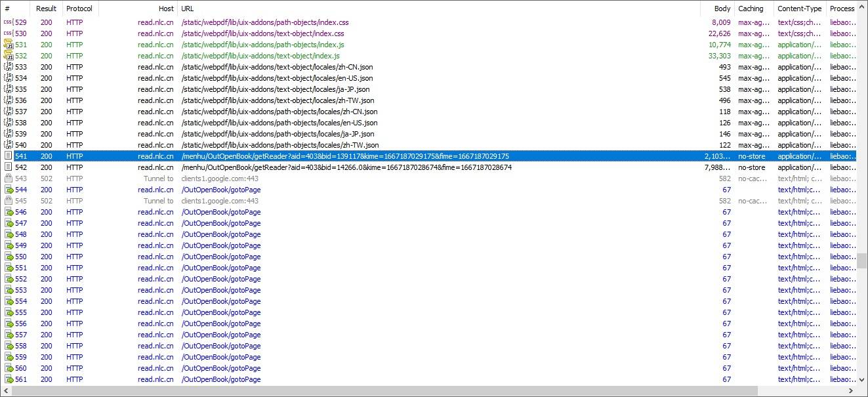Sort sessions by the Result column header
This screenshot has height=397, width=868.
coord(46,9)
